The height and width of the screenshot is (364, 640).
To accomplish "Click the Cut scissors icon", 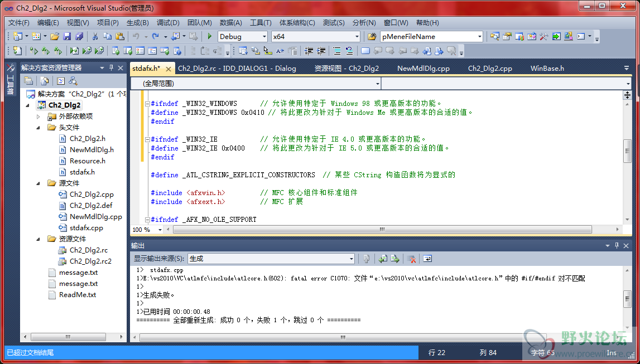I will pos(95,37).
